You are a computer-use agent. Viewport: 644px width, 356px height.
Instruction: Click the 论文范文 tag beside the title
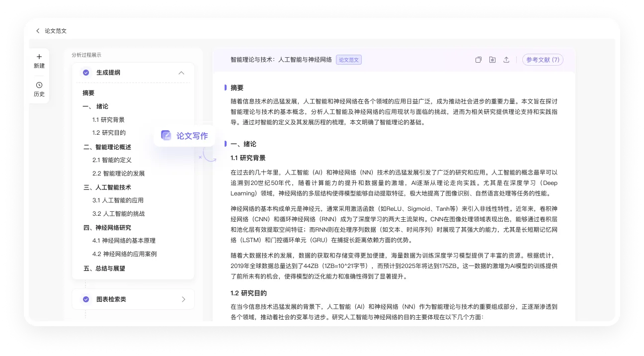click(348, 59)
